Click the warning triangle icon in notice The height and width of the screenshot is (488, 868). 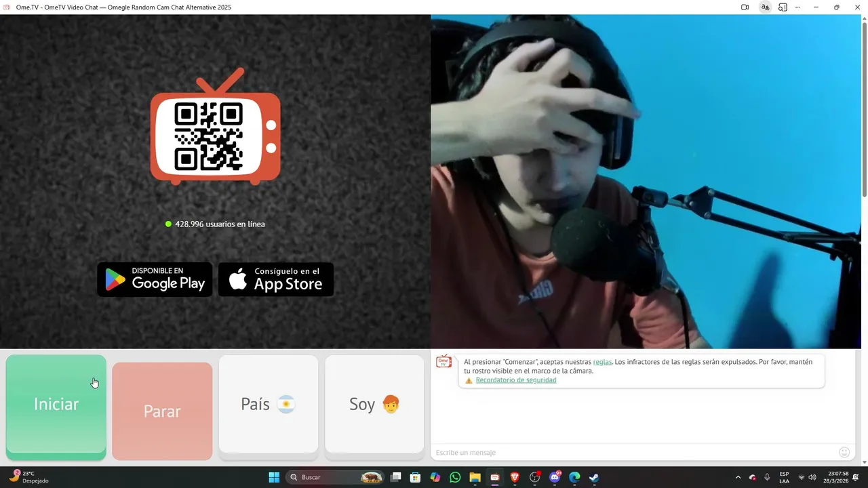pos(469,380)
